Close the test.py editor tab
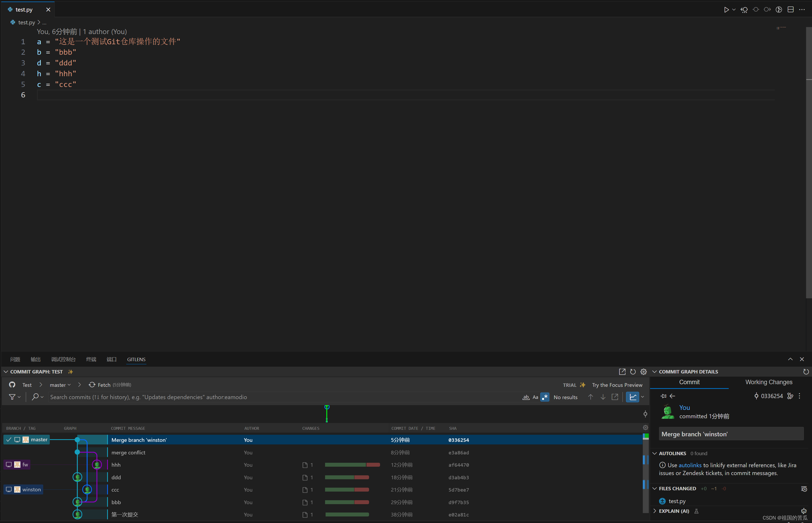This screenshot has width=812, height=523. tap(48, 9)
